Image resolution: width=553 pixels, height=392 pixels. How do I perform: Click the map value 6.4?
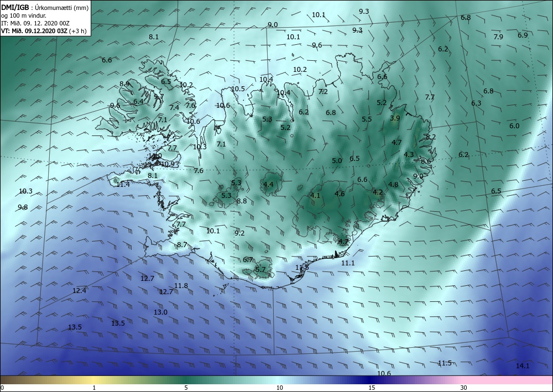coord(138,102)
